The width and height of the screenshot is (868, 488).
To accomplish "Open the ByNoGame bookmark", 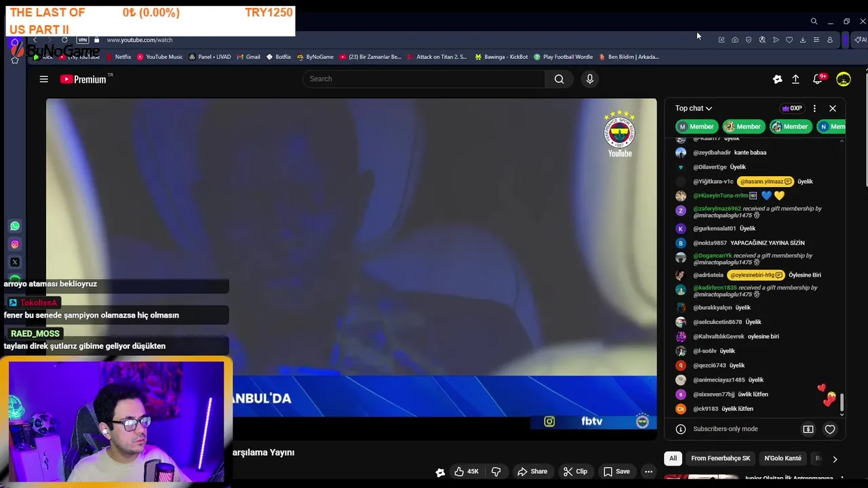I will click(x=315, y=57).
